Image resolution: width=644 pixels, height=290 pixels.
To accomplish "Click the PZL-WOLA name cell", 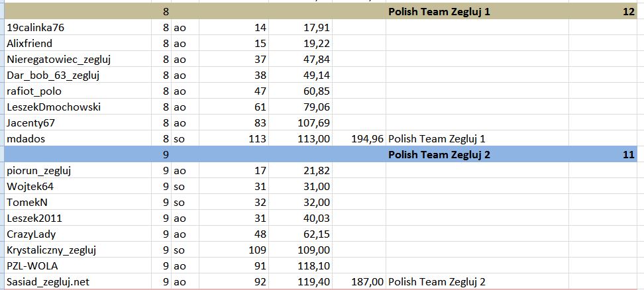I will (x=78, y=266).
